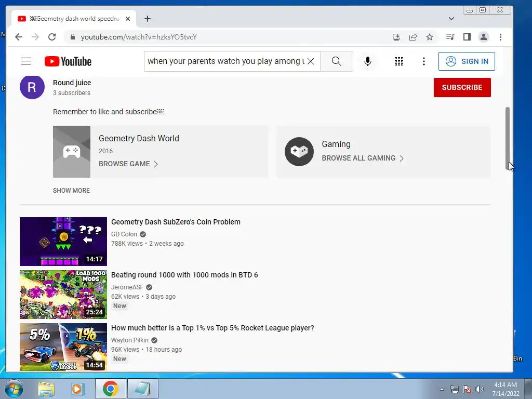Image resolution: width=532 pixels, height=399 pixels.
Task: Open BTD 6 round 1000 thumbnail
Action: tap(63, 295)
